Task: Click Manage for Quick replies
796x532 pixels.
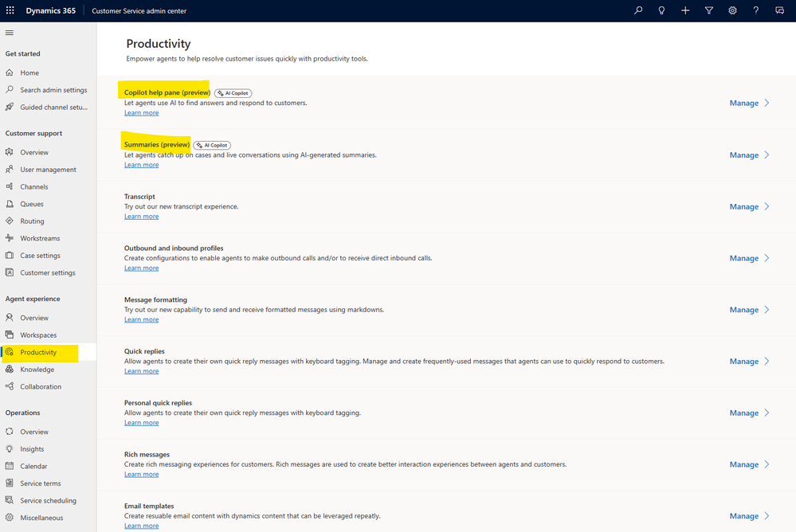Action: tap(743, 362)
